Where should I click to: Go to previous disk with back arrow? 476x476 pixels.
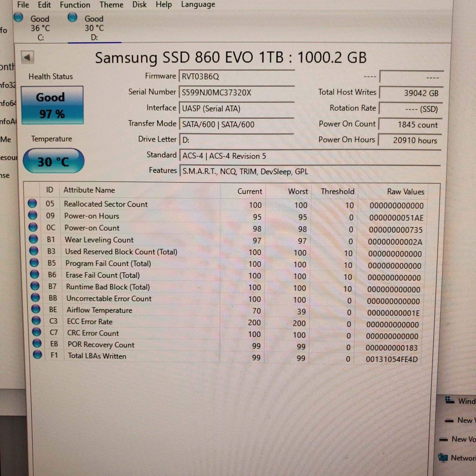[27, 57]
